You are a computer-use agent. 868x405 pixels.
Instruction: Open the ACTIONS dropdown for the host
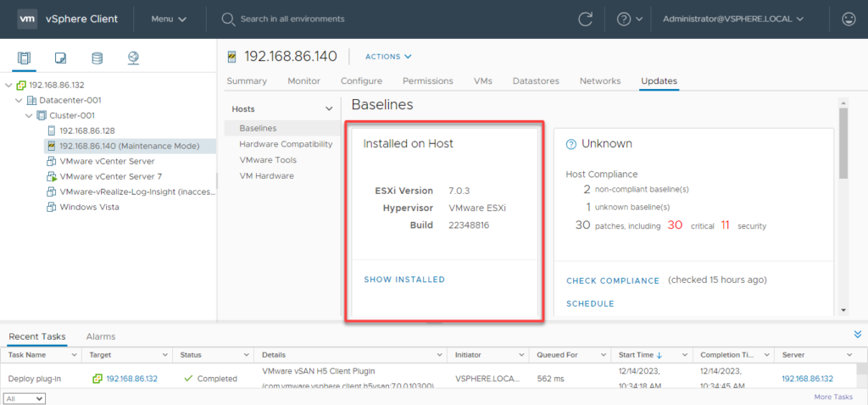(388, 57)
